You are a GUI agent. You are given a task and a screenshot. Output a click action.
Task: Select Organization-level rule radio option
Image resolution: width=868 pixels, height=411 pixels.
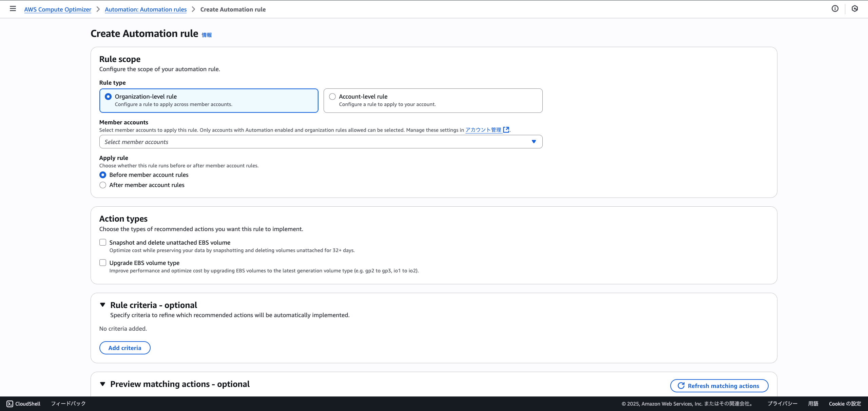pos(108,97)
